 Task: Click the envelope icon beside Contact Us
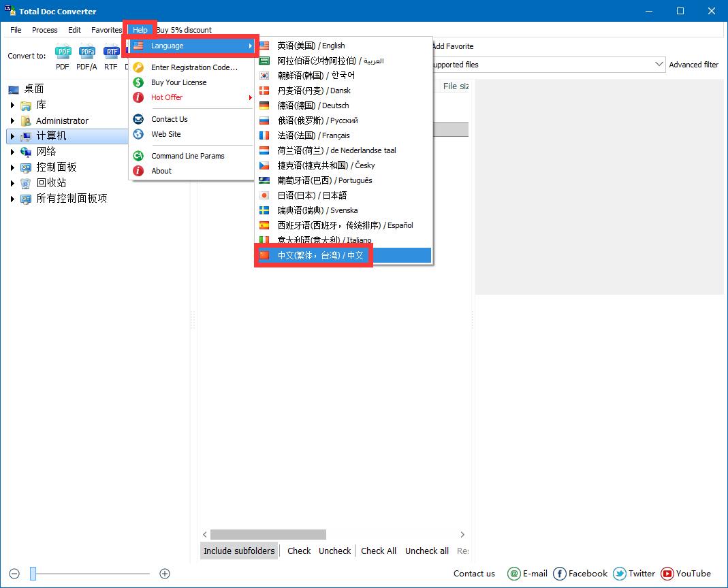[138, 119]
